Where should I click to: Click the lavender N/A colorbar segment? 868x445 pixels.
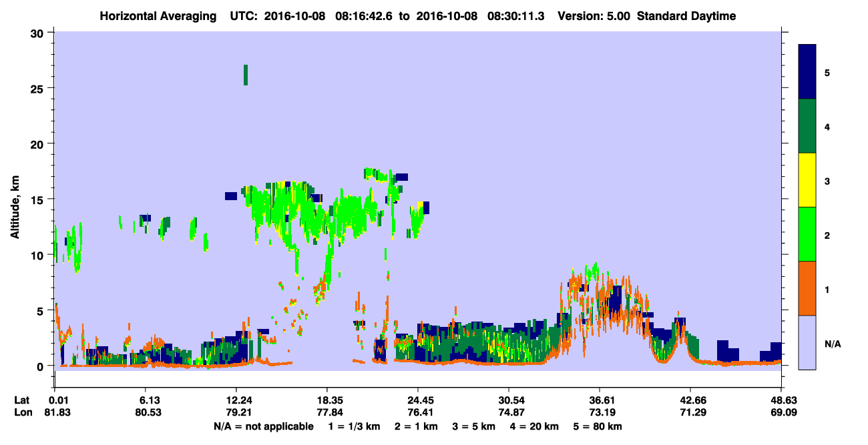(x=807, y=342)
